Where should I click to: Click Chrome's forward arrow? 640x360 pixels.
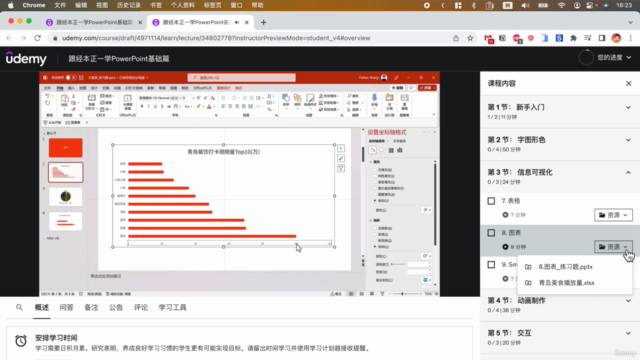point(23,38)
